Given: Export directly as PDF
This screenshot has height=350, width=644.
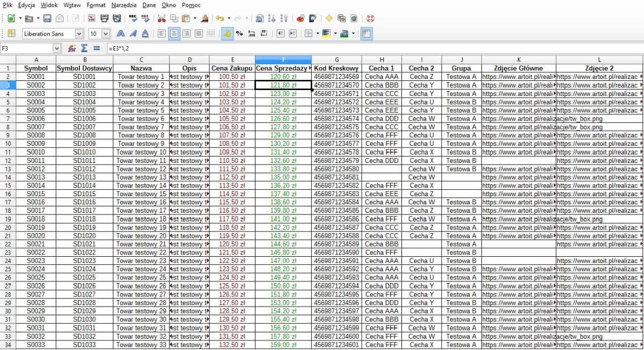Looking at the screenshot, I should pyautogui.click(x=92, y=18).
